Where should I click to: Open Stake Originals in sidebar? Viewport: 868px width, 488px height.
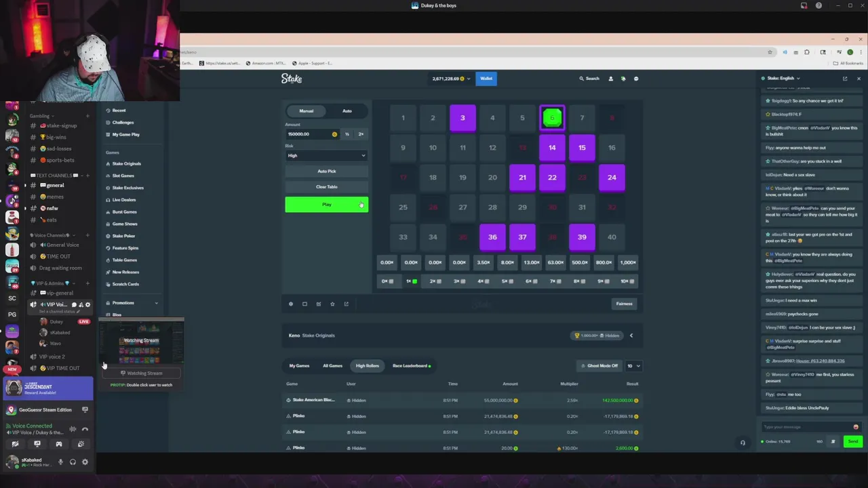(126, 164)
